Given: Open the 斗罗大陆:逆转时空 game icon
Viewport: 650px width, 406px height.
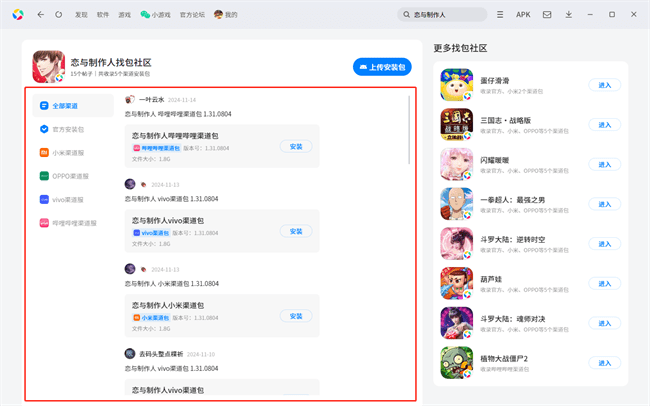Looking at the screenshot, I should 456,243.
